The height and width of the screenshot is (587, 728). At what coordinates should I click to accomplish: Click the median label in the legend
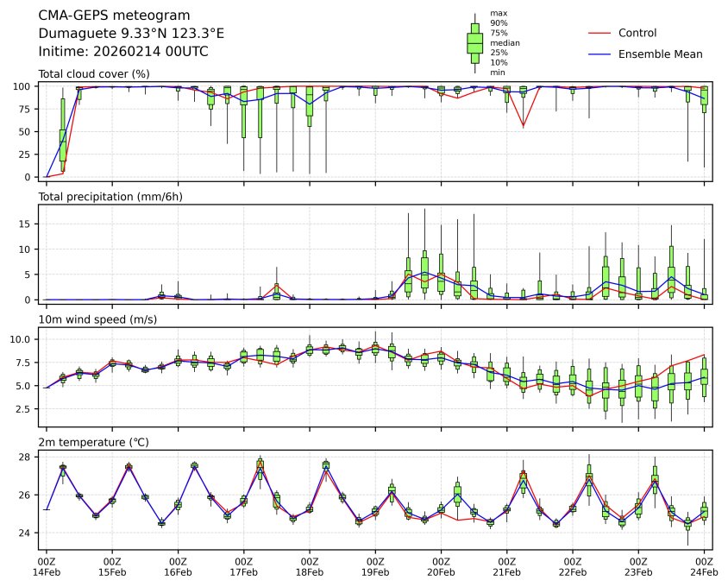click(505, 42)
